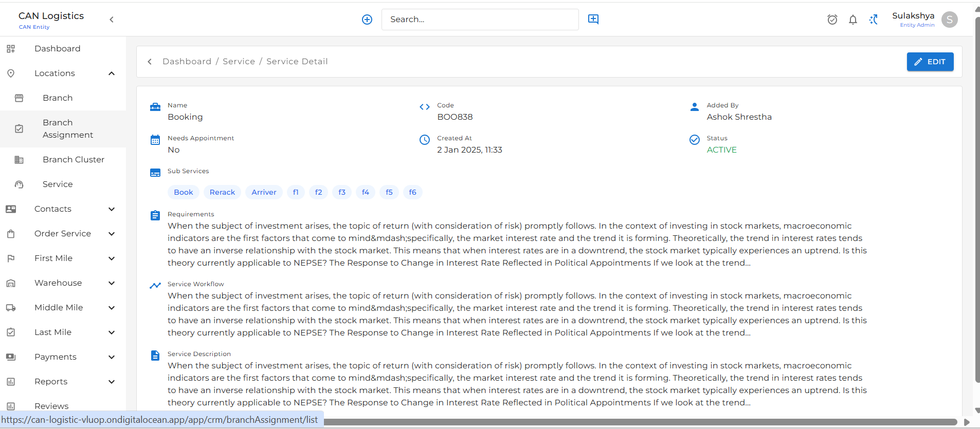980x429 pixels.
Task: Click the Service gauge icon
Action: click(x=19, y=184)
